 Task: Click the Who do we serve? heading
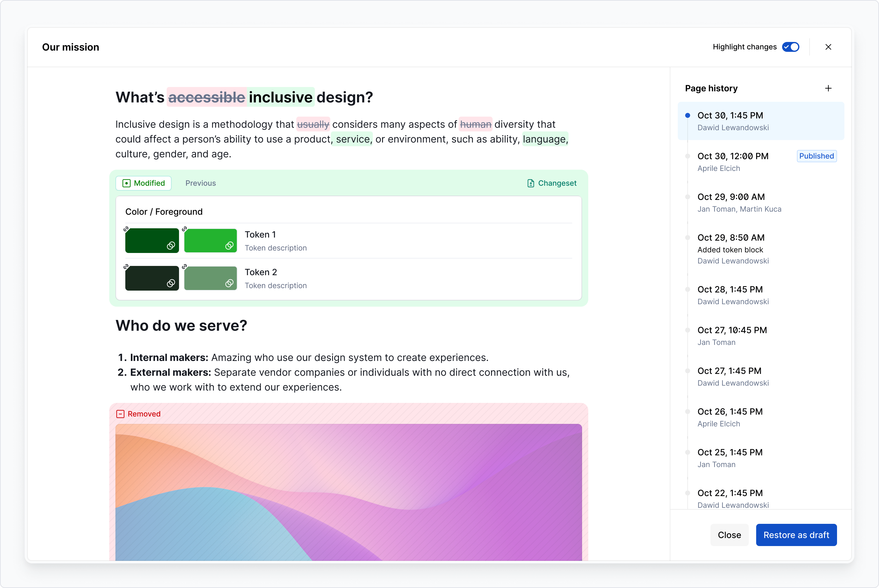[x=181, y=325]
